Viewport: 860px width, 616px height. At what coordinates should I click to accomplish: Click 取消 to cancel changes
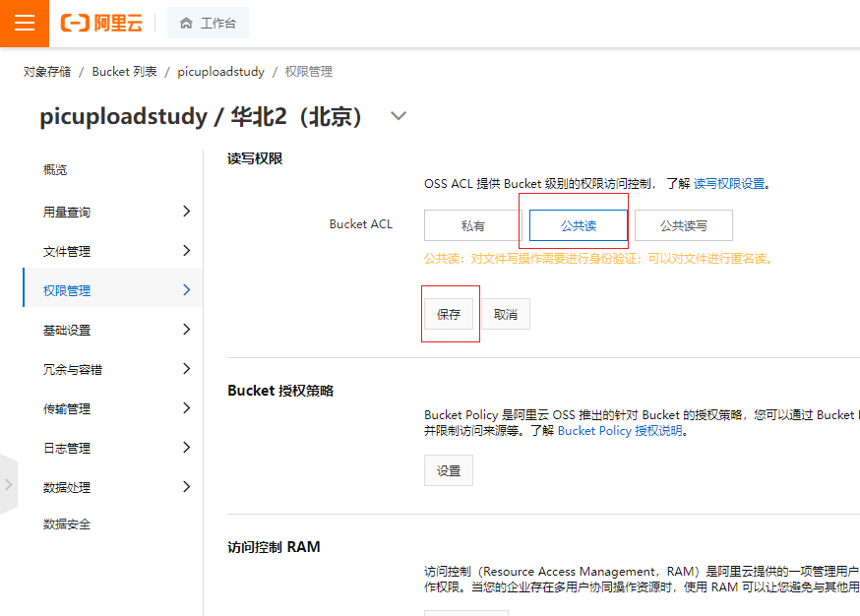(506, 314)
